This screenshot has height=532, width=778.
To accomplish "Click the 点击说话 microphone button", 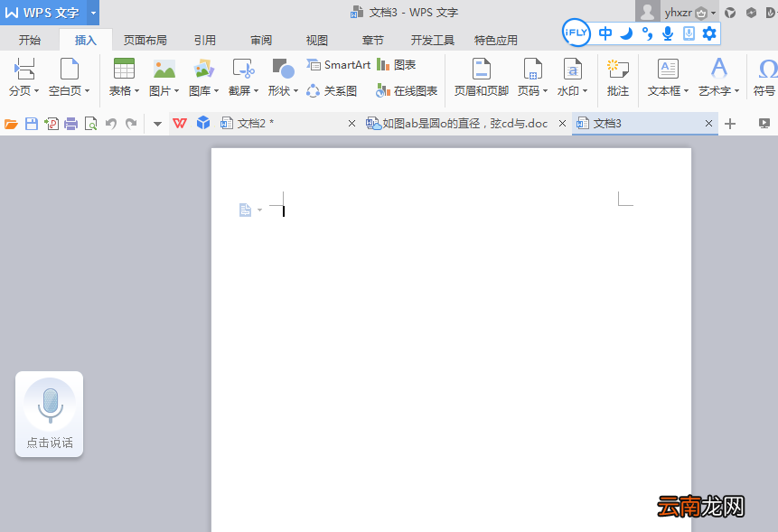I will point(50,414).
